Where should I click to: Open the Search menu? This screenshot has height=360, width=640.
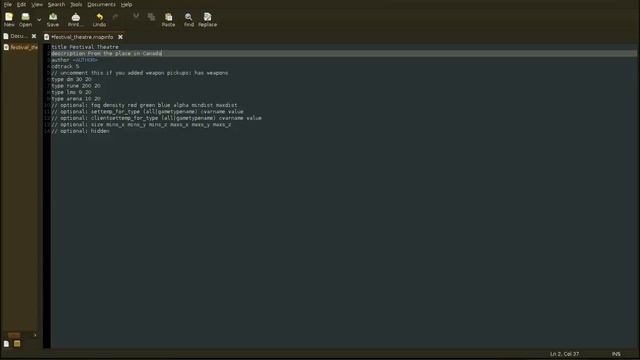(56, 4)
